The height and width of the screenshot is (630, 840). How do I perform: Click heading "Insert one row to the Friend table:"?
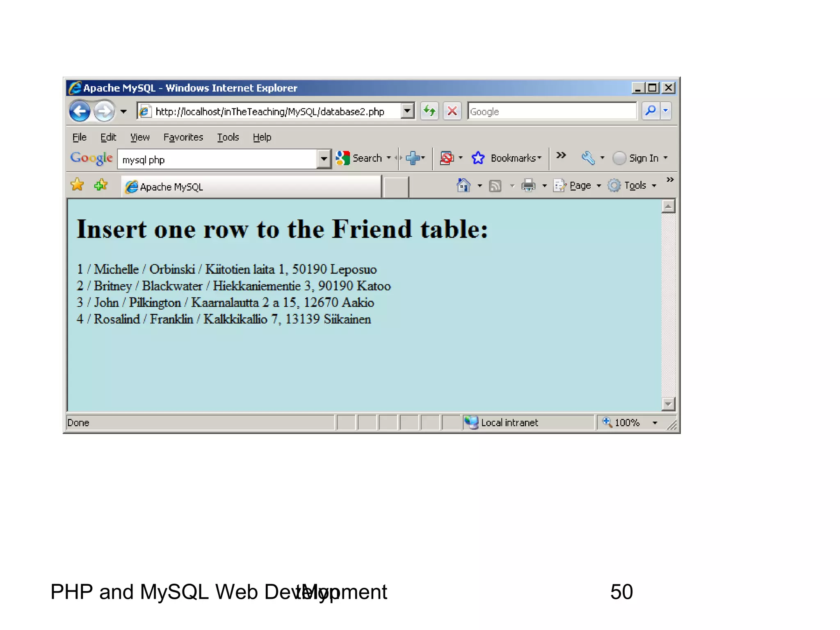[283, 229]
